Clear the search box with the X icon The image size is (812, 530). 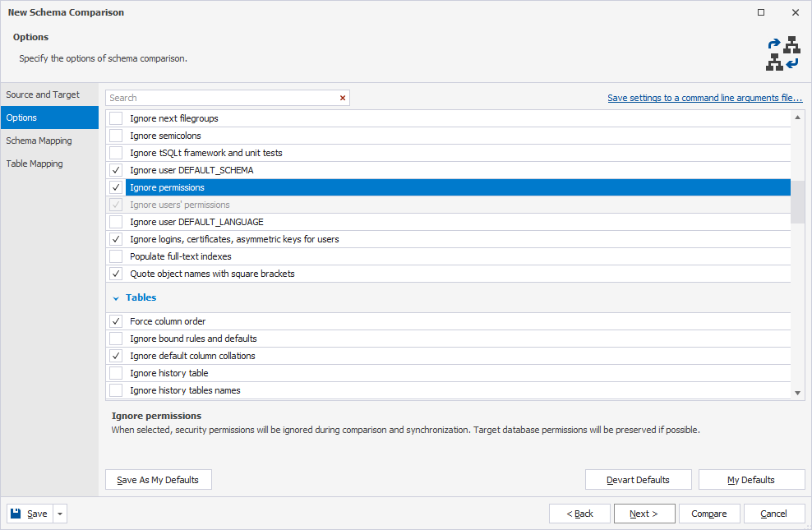343,97
